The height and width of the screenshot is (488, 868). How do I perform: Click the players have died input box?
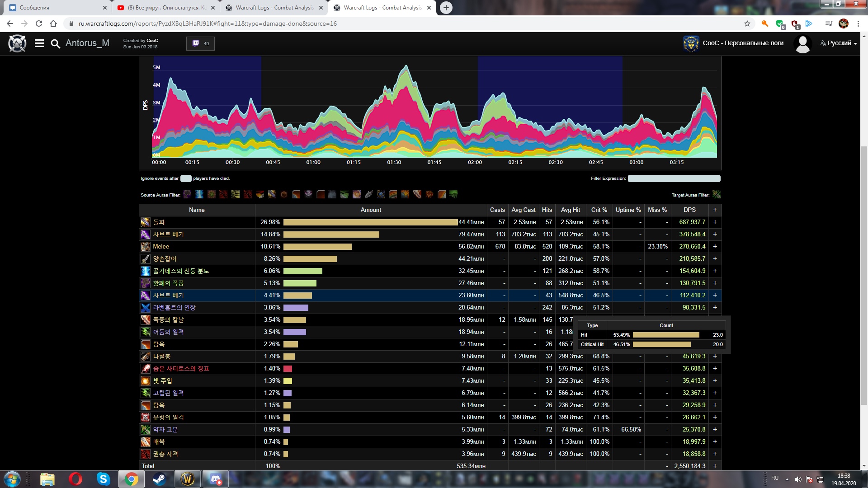click(x=186, y=178)
